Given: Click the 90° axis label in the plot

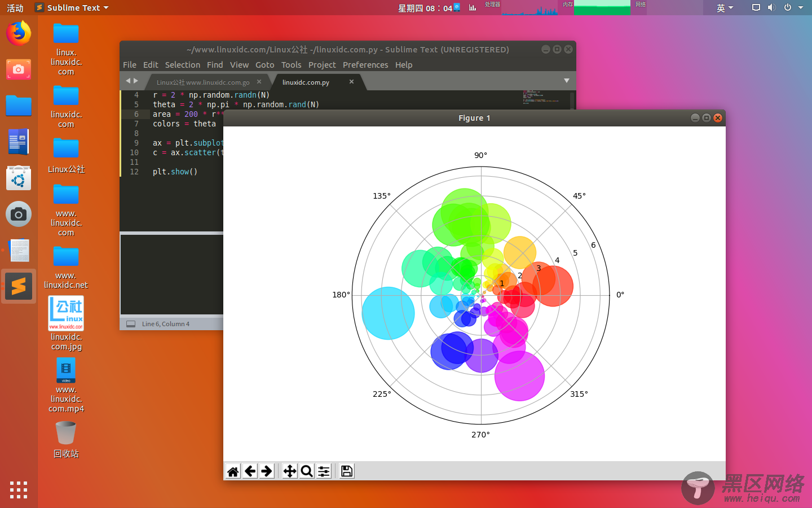Looking at the screenshot, I should pyautogui.click(x=480, y=155).
